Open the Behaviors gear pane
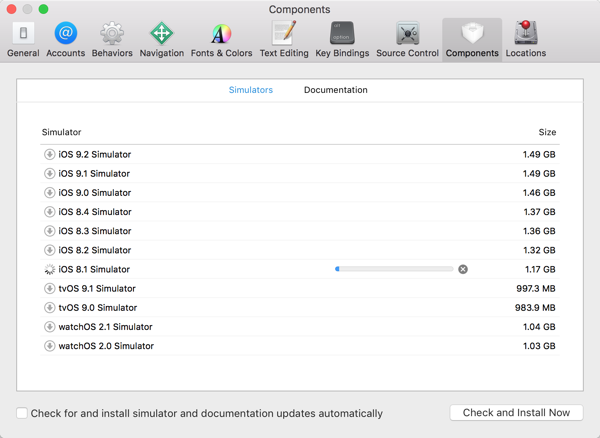 (x=112, y=40)
